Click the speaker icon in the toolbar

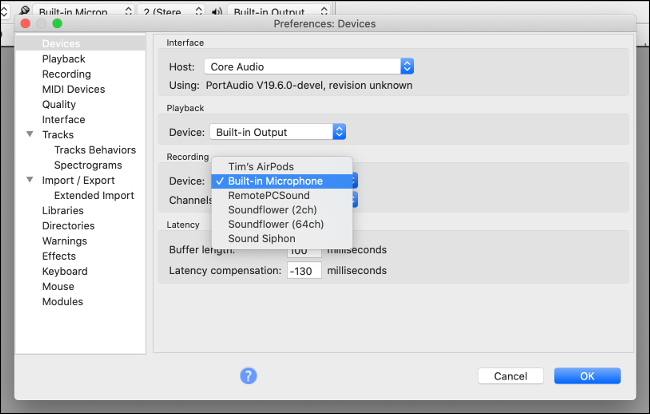coord(218,11)
